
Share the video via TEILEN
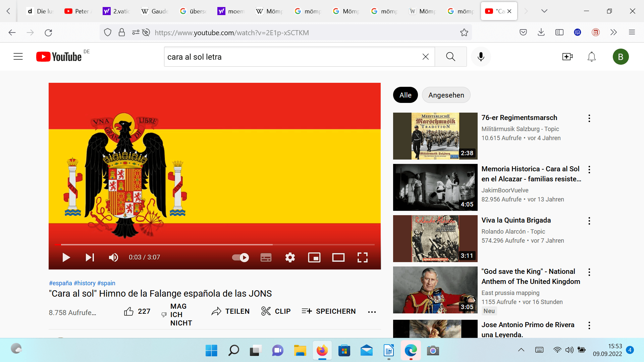[x=230, y=311]
